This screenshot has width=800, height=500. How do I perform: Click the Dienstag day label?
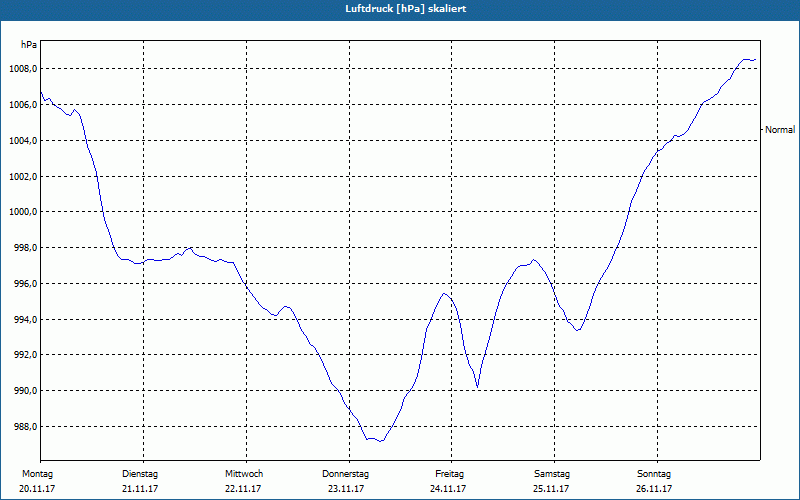[140, 474]
